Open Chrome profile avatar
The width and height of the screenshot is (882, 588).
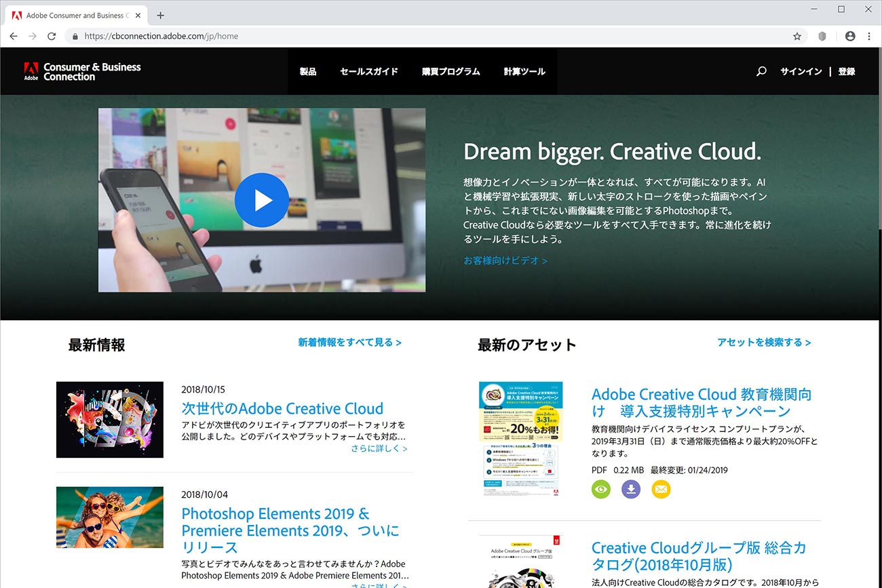850,36
